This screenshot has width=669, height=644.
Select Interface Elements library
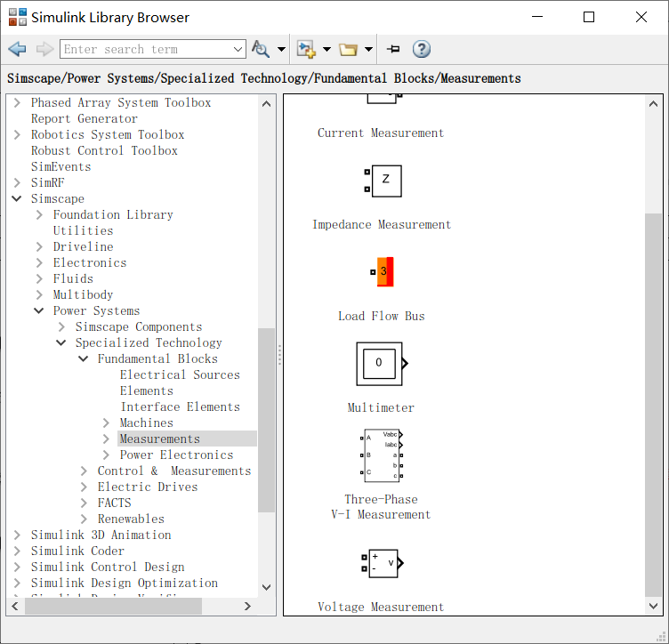[x=180, y=407]
